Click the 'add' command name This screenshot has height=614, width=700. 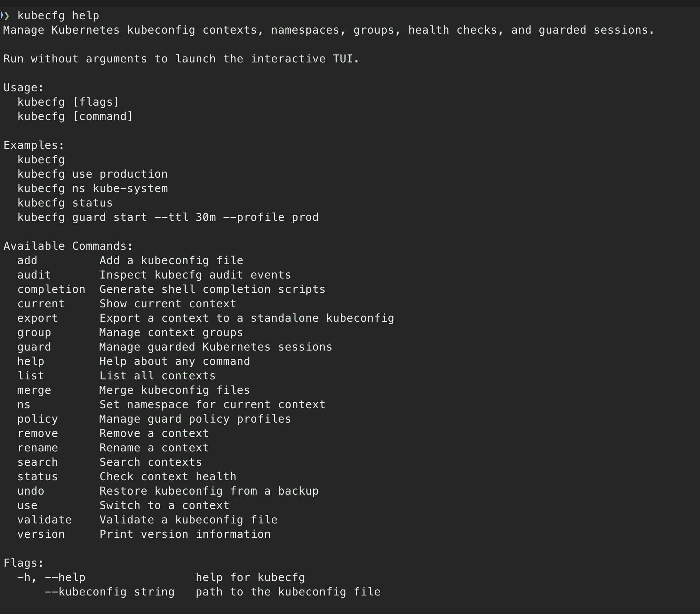pyautogui.click(x=27, y=260)
